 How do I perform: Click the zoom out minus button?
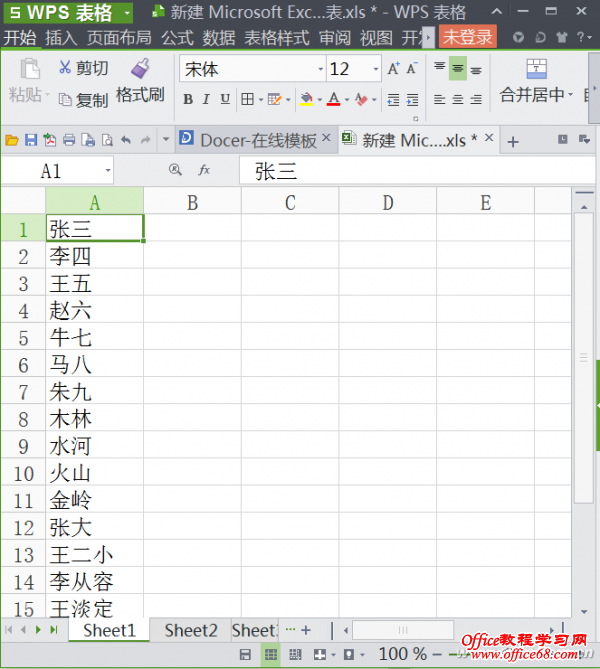click(437, 654)
